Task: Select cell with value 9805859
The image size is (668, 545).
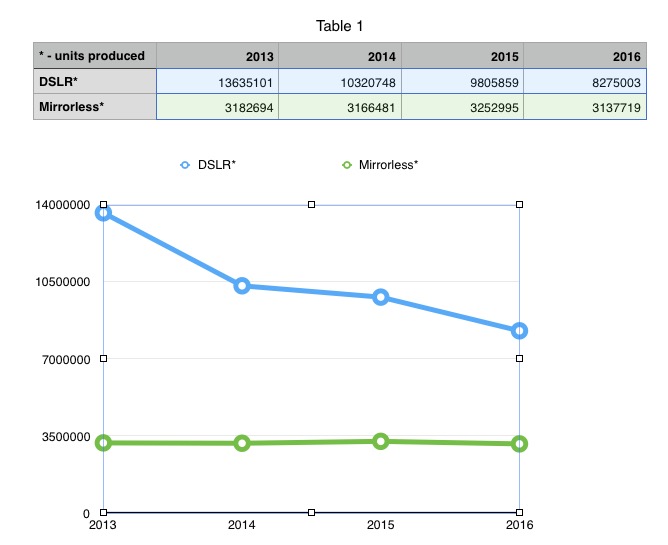Action: tap(463, 81)
